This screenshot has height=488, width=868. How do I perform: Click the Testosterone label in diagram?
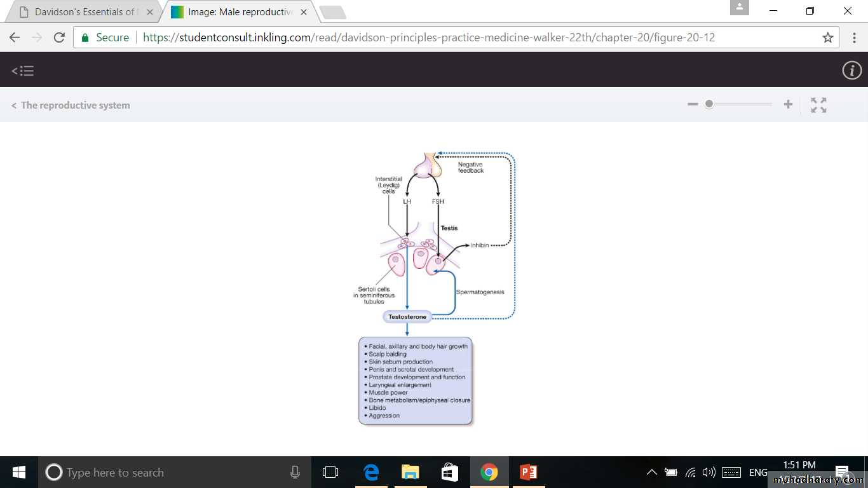point(407,316)
